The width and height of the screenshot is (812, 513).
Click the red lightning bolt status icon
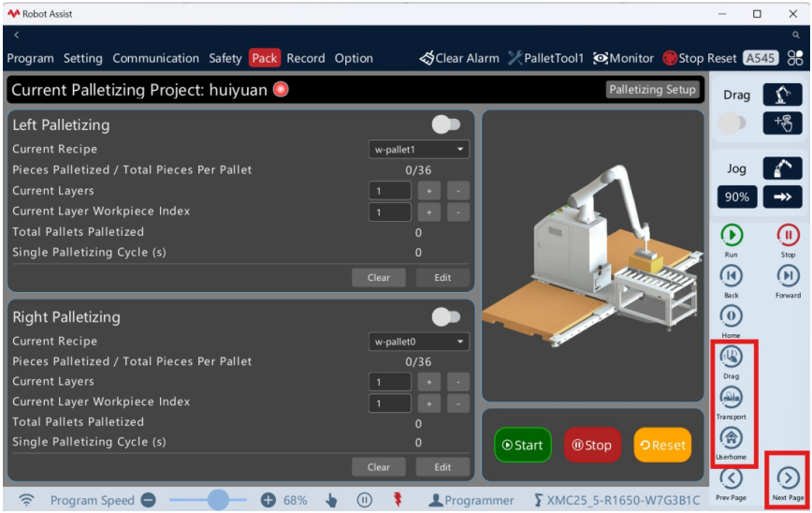(x=398, y=500)
